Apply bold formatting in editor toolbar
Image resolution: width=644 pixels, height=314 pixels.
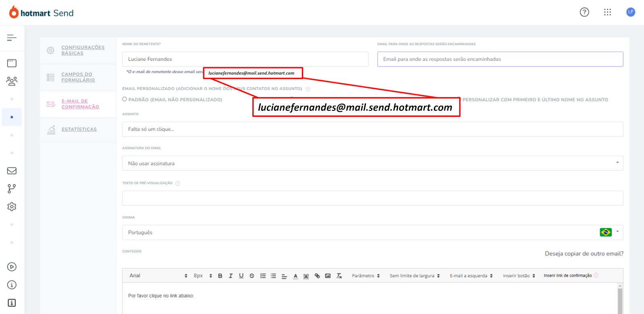coord(220,276)
